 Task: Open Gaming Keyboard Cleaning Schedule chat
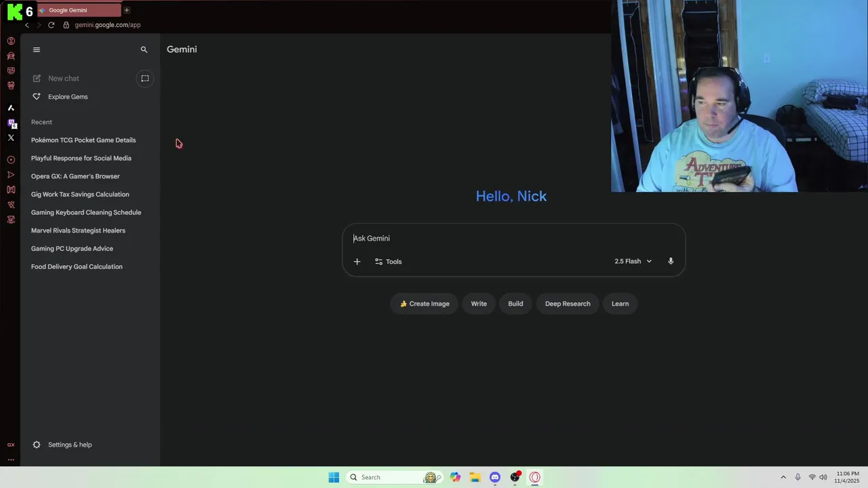click(86, 213)
